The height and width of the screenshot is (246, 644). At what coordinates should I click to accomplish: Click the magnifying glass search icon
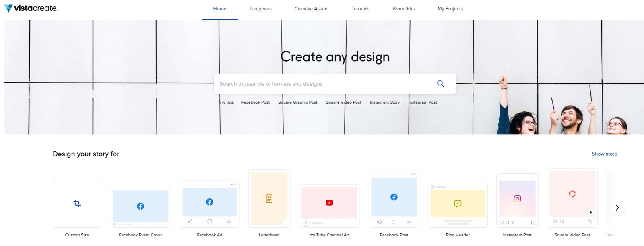[x=440, y=83]
